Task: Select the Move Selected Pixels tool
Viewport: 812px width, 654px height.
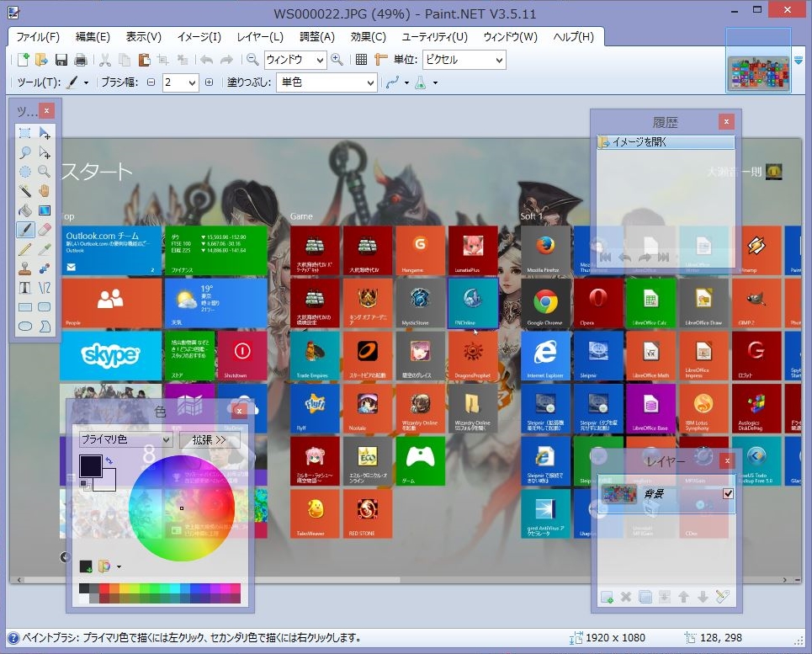Action: click(x=45, y=132)
